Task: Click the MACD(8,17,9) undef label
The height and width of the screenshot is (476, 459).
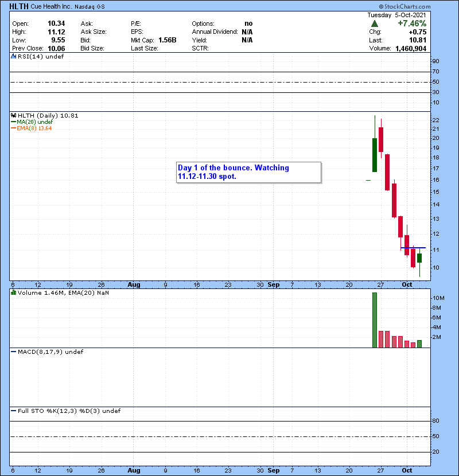Action: (50, 352)
